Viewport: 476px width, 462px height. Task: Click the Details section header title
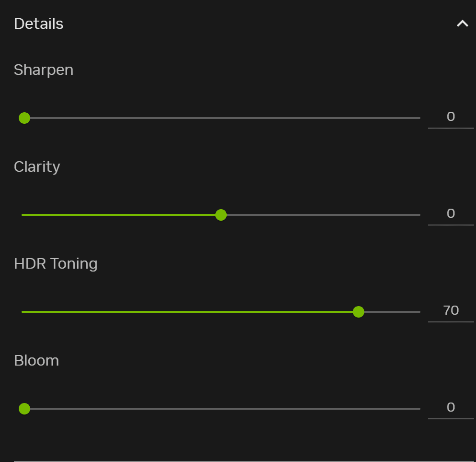[38, 24]
